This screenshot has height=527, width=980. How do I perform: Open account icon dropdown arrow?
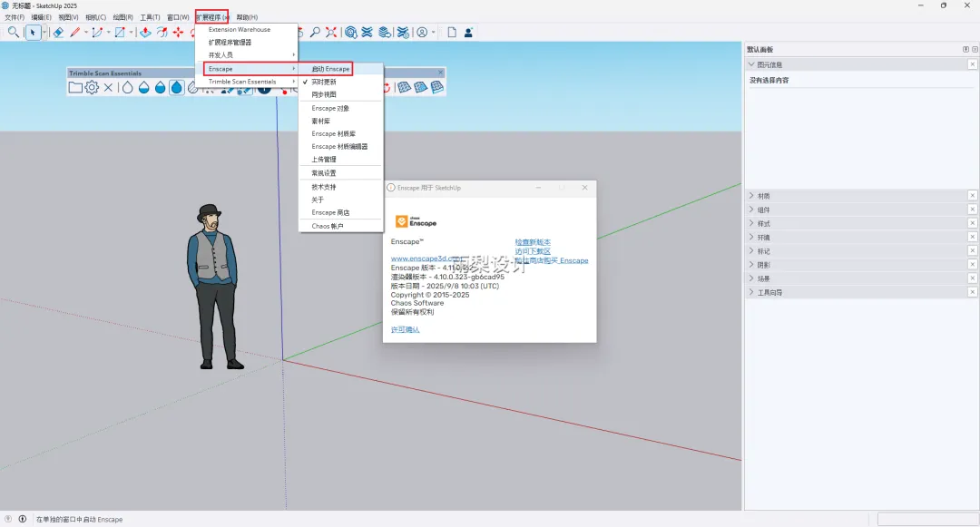coord(433,33)
